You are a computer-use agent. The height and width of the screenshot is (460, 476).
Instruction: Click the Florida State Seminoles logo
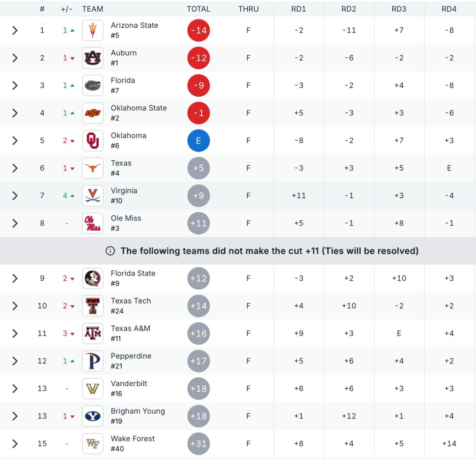point(93,278)
